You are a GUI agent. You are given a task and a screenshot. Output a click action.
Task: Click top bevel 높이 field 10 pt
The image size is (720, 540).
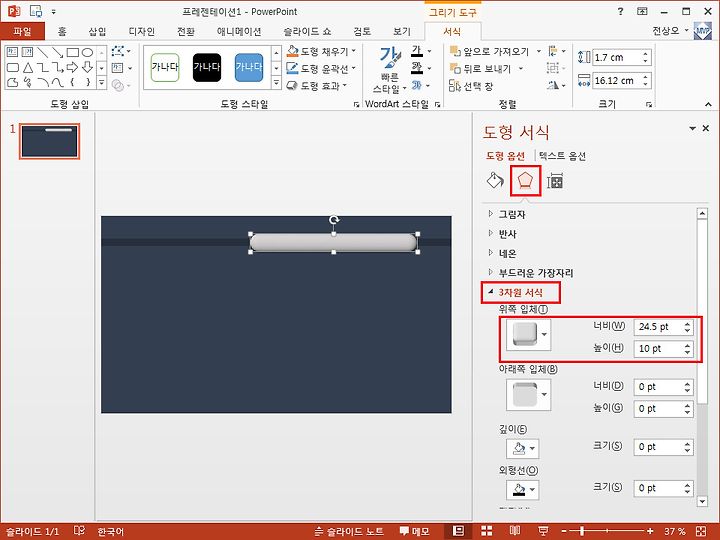pyautogui.click(x=663, y=349)
